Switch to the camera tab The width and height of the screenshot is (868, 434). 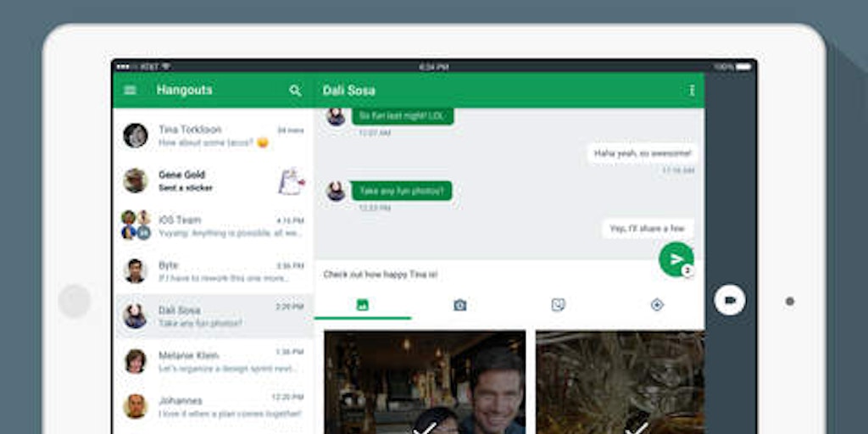coord(460,305)
